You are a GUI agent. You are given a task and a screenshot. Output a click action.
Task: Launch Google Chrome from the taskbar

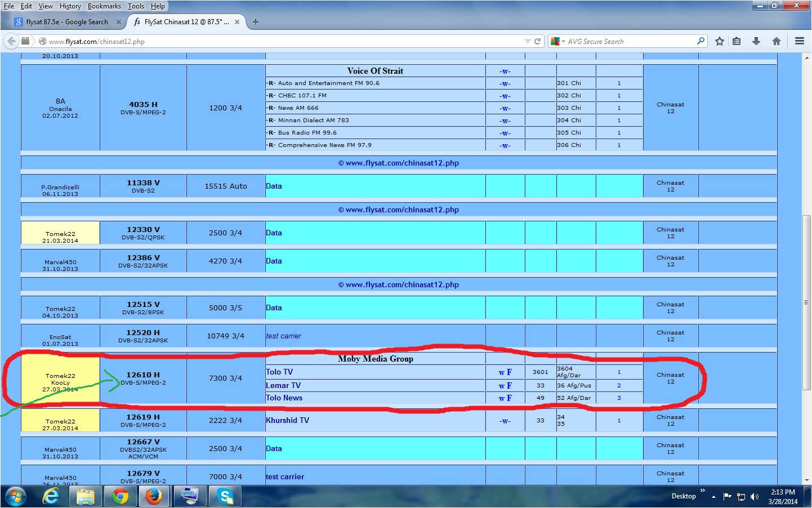coord(120,497)
